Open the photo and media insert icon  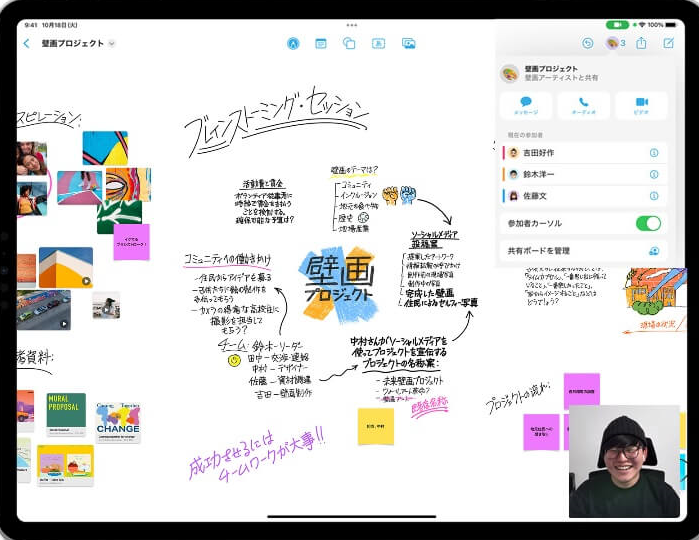click(408, 43)
